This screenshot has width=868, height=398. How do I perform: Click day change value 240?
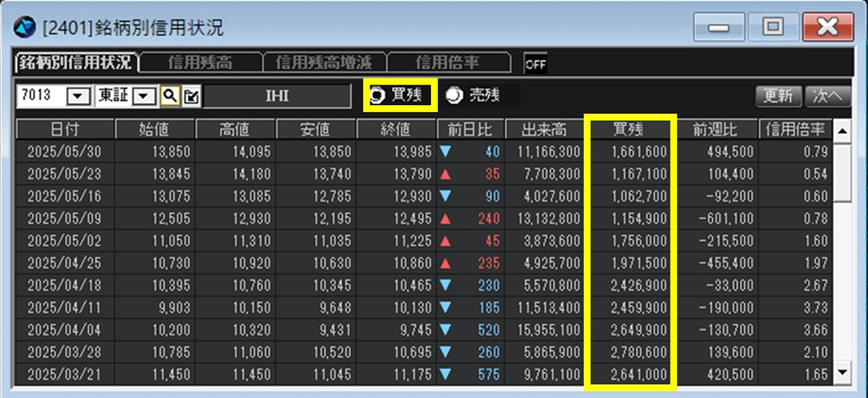click(488, 218)
